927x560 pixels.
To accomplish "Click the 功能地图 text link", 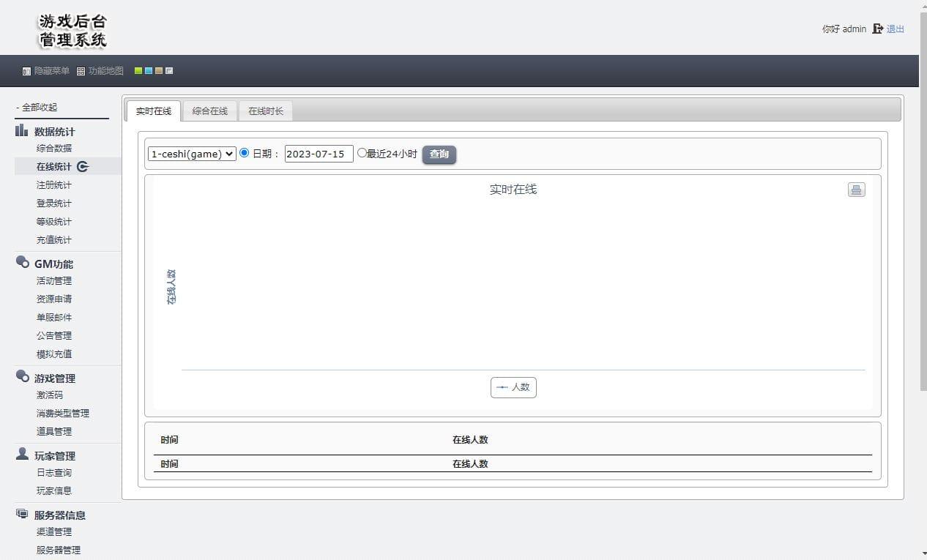I will [106, 71].
